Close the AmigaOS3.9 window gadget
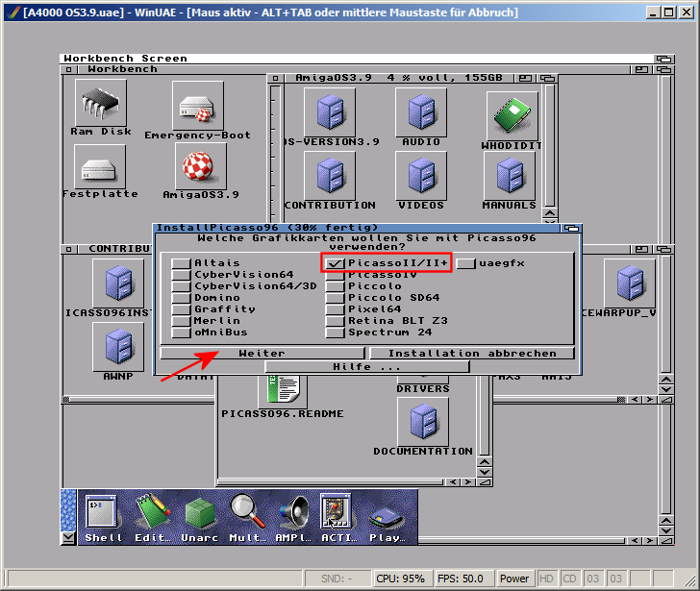700x591 pixels. 275,79
